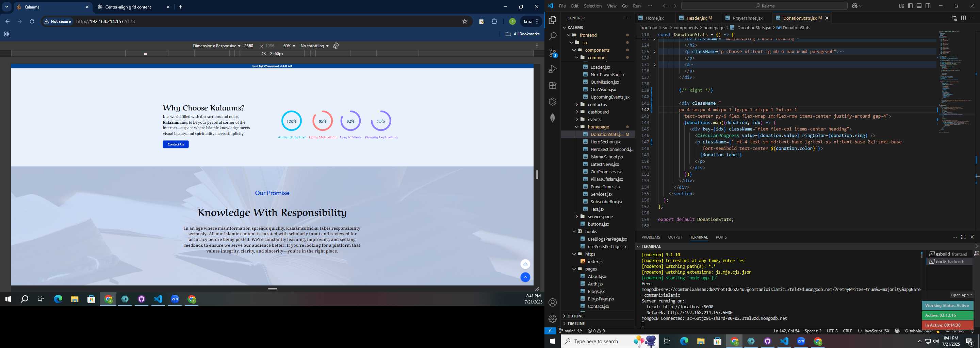980x348 pixels.
Task: Collapse the frontend folder in Explorer
Action: (569, 35)
